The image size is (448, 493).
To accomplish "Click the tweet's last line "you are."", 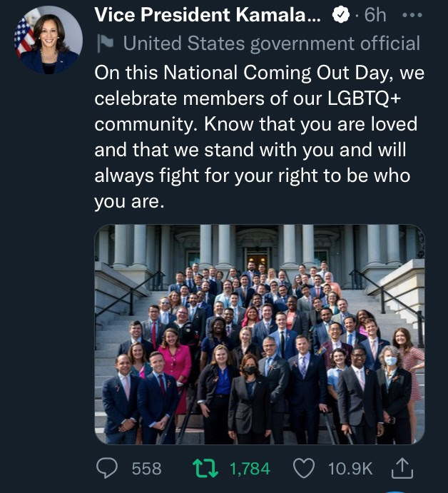I will click(x=129, y=202).
